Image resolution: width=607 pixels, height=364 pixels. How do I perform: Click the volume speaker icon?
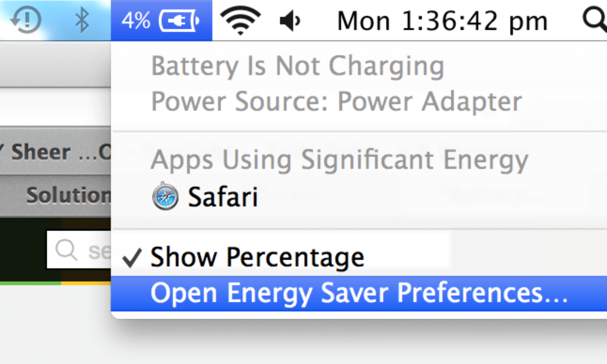coord(290,21)
